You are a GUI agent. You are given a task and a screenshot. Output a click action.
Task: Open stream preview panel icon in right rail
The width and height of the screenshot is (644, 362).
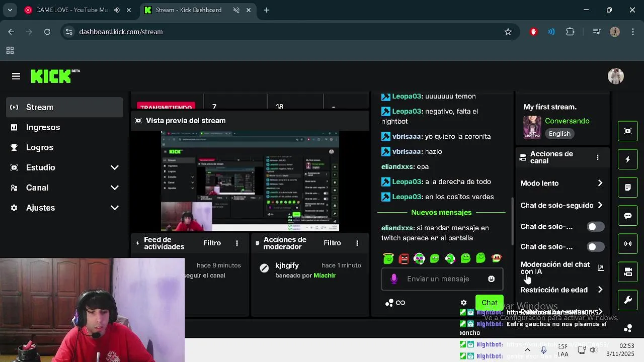point(628,131)
